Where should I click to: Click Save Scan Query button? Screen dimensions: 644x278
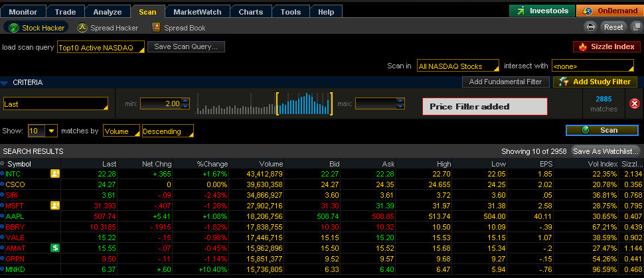click(x=186, y=47)
